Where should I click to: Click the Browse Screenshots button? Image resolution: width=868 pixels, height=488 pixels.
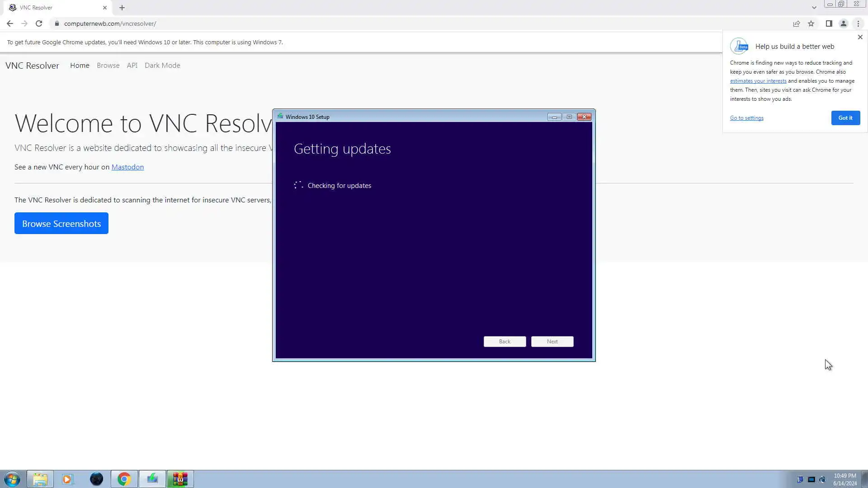tap(61, 223)
